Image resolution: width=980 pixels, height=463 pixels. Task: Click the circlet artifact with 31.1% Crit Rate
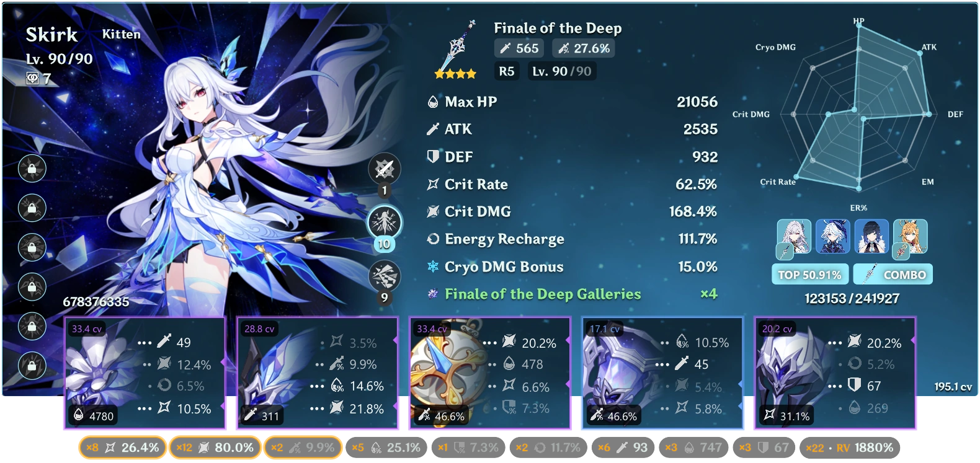click(835, 373)
